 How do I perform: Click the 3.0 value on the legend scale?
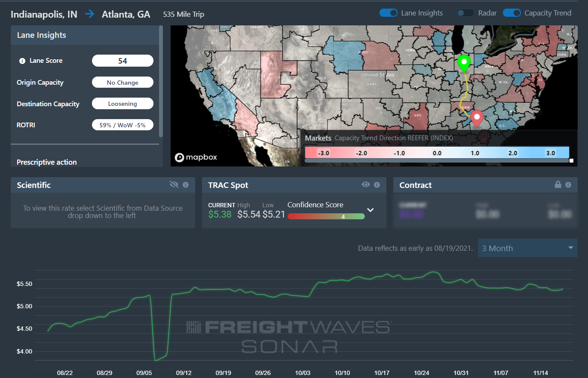tap(550, 153)
